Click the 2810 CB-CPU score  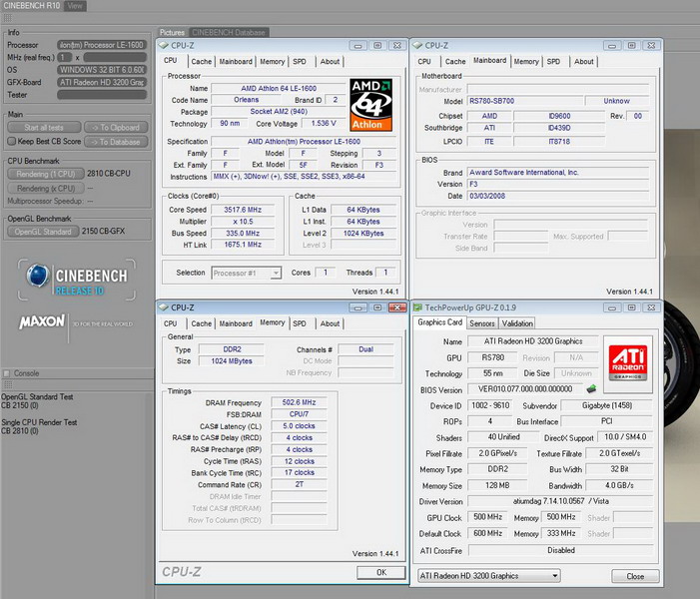pyautogui.click(x=109, y=173)
